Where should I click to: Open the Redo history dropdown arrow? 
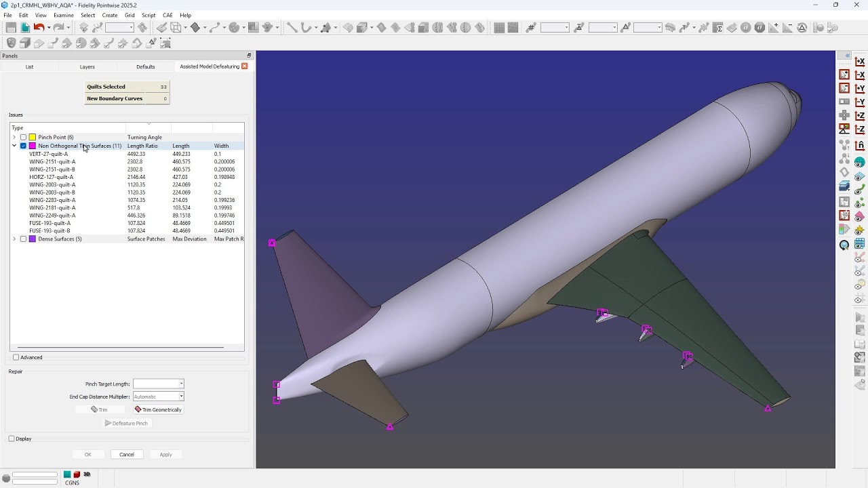(x=68, y=28)
